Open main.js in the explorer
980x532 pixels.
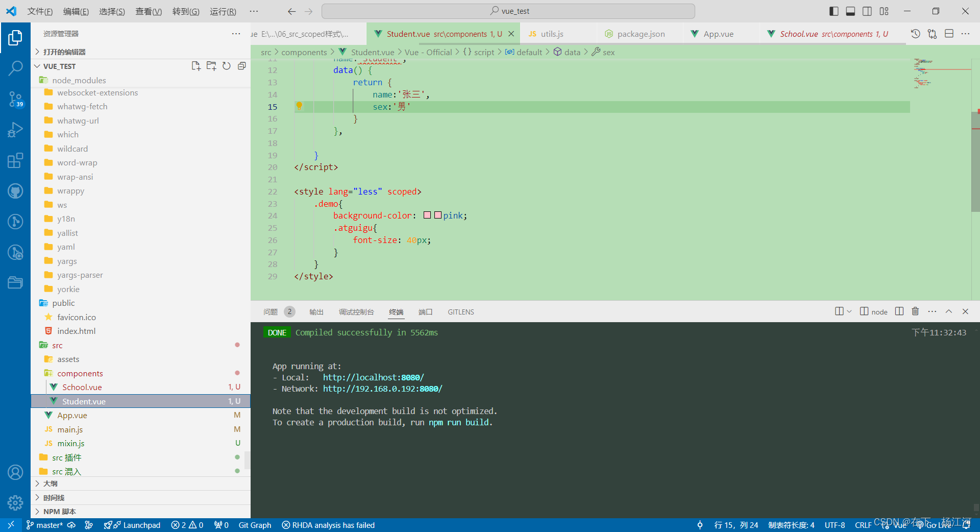pos(140,429)
